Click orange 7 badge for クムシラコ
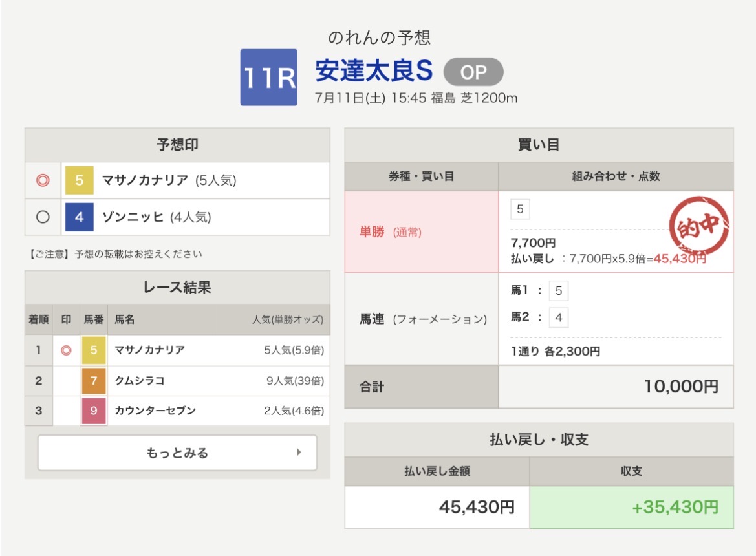This screenshot has height=556, width=756. (94, 381)
